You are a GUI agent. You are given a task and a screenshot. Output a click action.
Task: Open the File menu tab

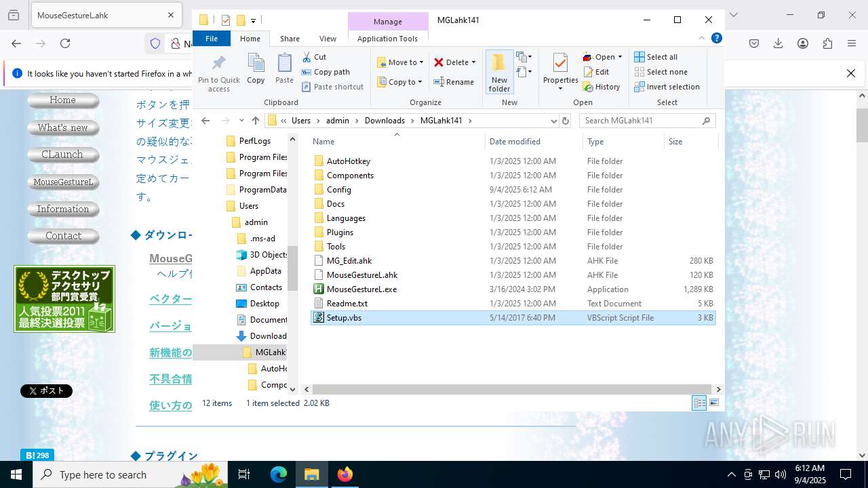pos(212,39)
